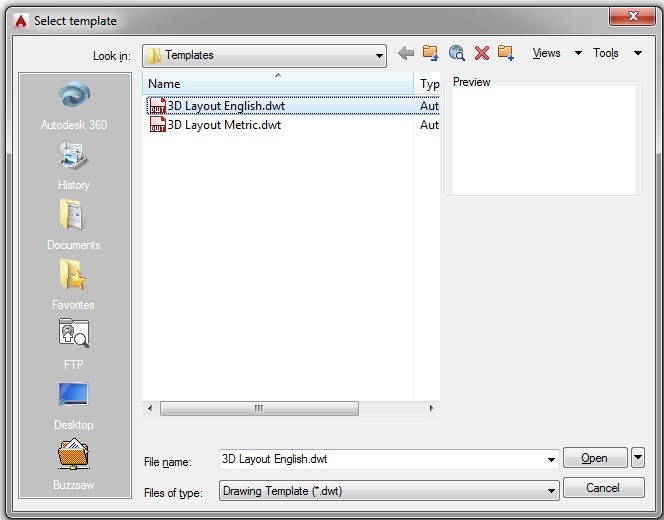
Task: Open the Tools menu
Action: (x=606, y=53)
